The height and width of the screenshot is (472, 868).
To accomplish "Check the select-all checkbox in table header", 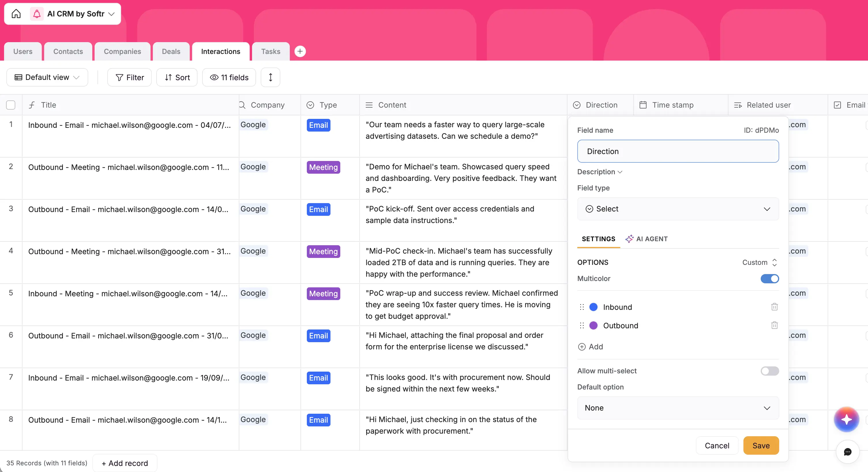I will 10,105.
